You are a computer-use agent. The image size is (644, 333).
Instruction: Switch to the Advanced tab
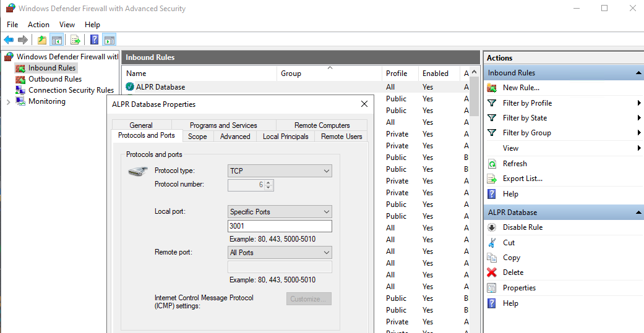tap(235, 137)
